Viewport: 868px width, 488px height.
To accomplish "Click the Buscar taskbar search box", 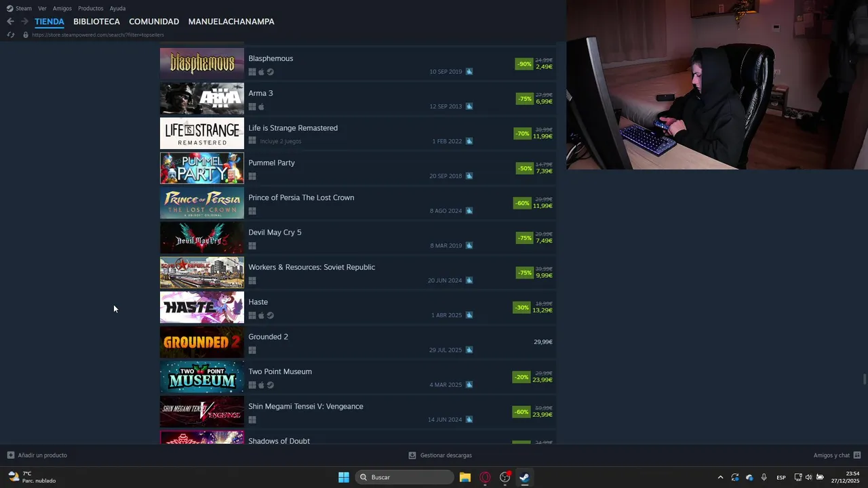I will [405, 477].
